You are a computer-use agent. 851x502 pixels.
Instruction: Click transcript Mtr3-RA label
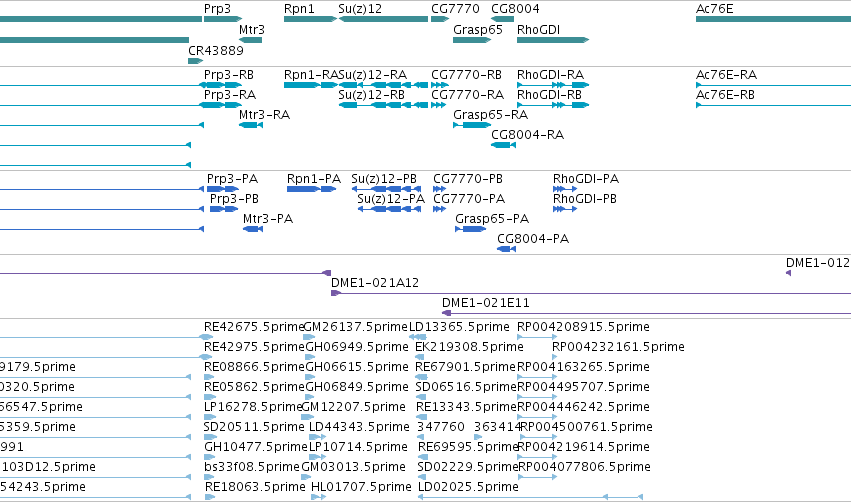coord(264,115)
